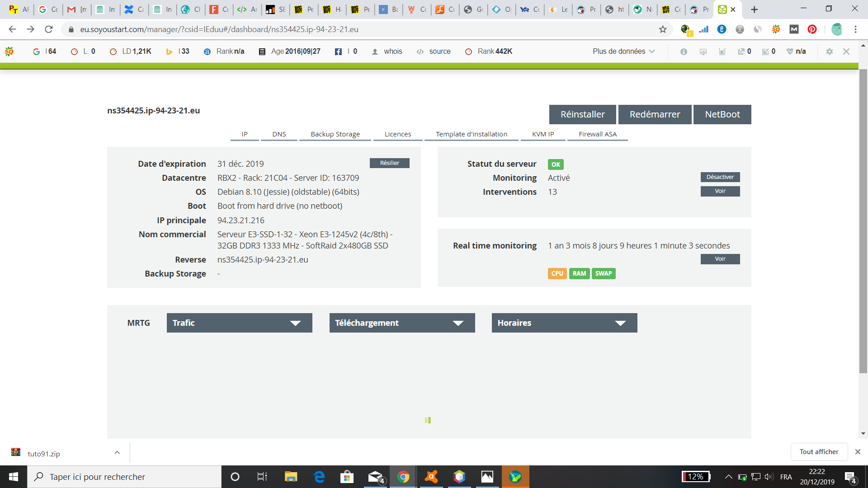Switch to the Backup Storage tab
This screenshot has height=488, width=868.
point(335,134)
